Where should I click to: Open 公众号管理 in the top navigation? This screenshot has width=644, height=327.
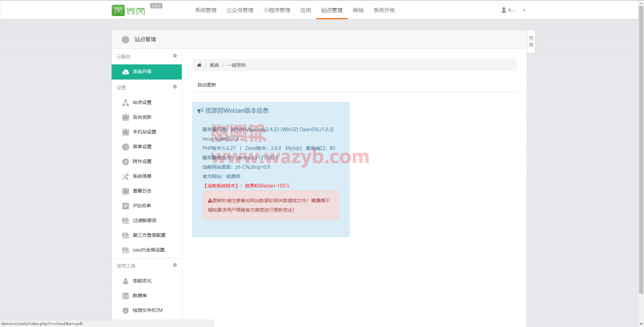point(240,10)
